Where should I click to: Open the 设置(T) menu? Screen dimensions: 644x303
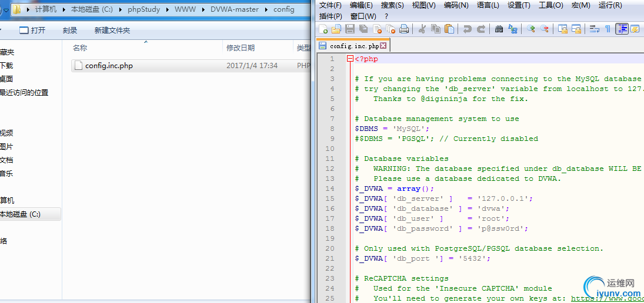(519, 5)
